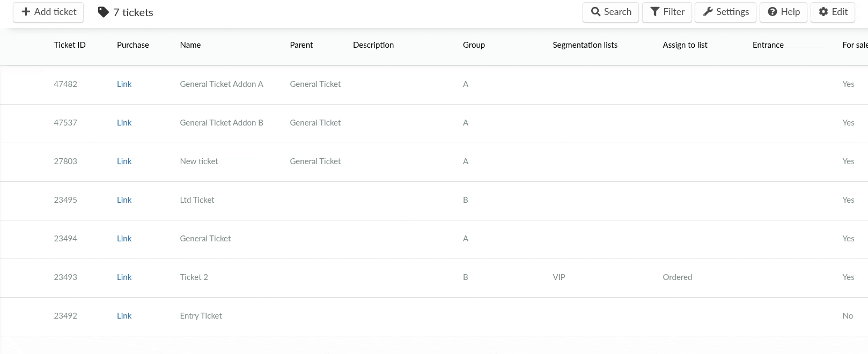The image size is (868, 354).
Task: Sort by Ticket ID column header
Action: pos(70,45)
